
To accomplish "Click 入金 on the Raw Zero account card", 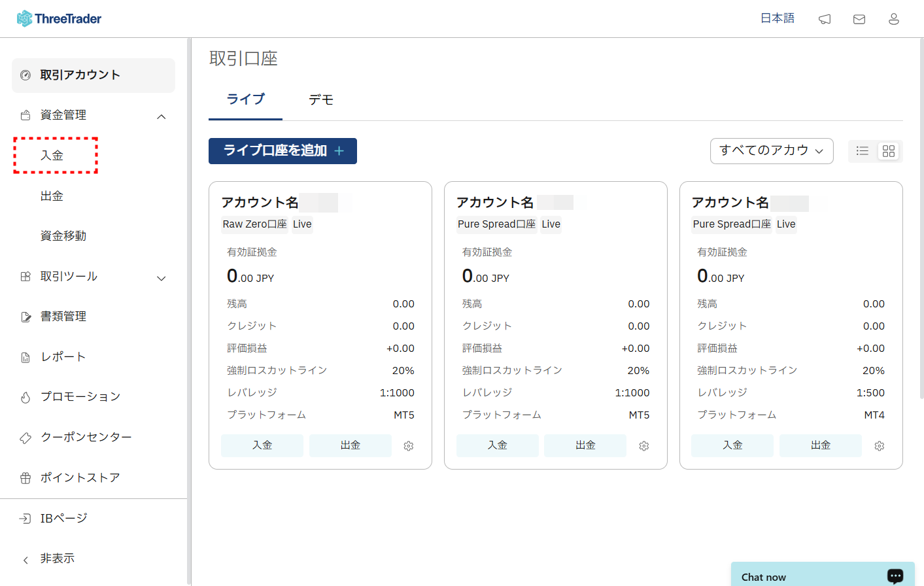I will 262,445.
